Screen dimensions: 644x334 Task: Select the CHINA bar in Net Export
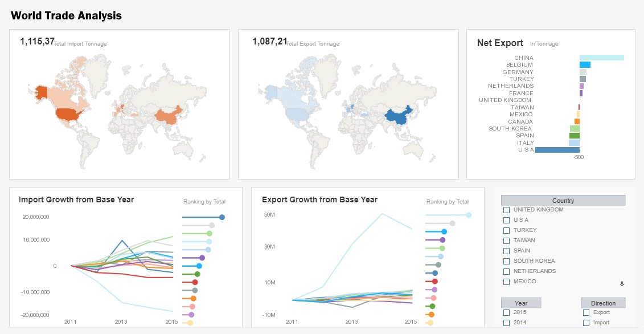(x=601, y=58)
